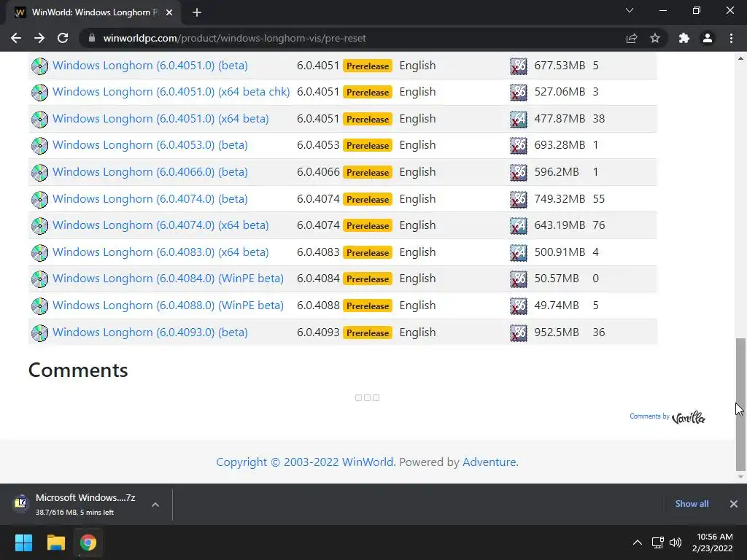
Task: Open a new browser tab
Action: coord(197,12)
